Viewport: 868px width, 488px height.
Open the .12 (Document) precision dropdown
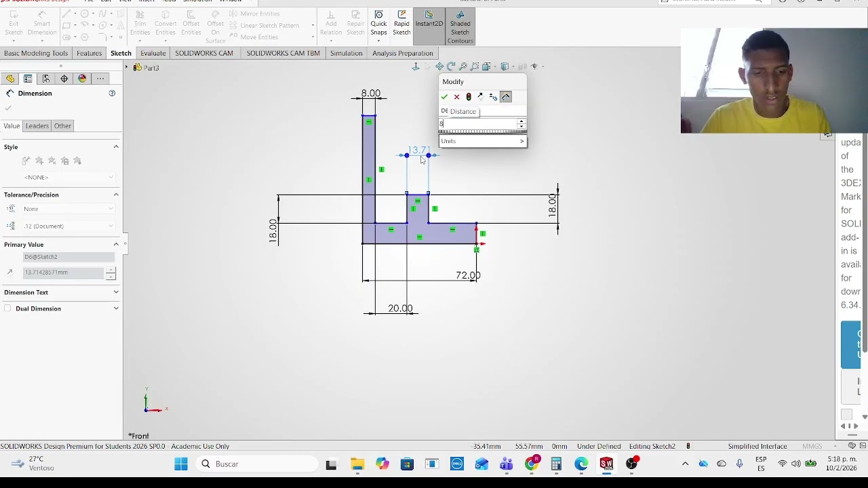click(x=68, y=226)
